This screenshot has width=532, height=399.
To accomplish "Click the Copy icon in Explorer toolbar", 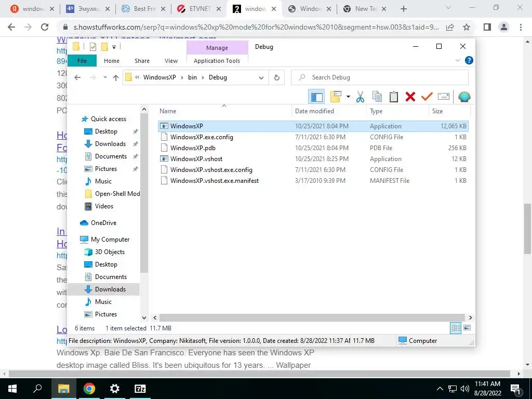I will click(377, 97).
